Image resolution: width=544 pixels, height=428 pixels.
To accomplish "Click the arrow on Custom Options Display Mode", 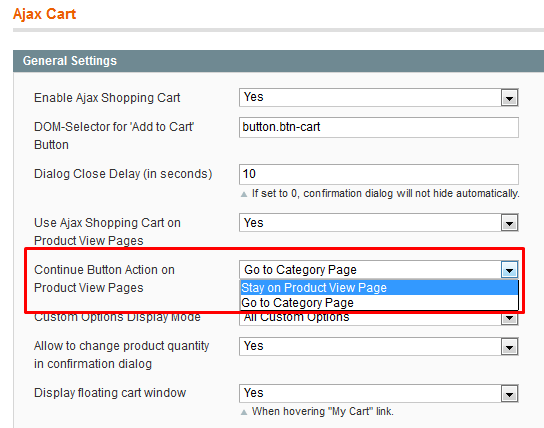I will pyautogui.click(x=509, y=318).
